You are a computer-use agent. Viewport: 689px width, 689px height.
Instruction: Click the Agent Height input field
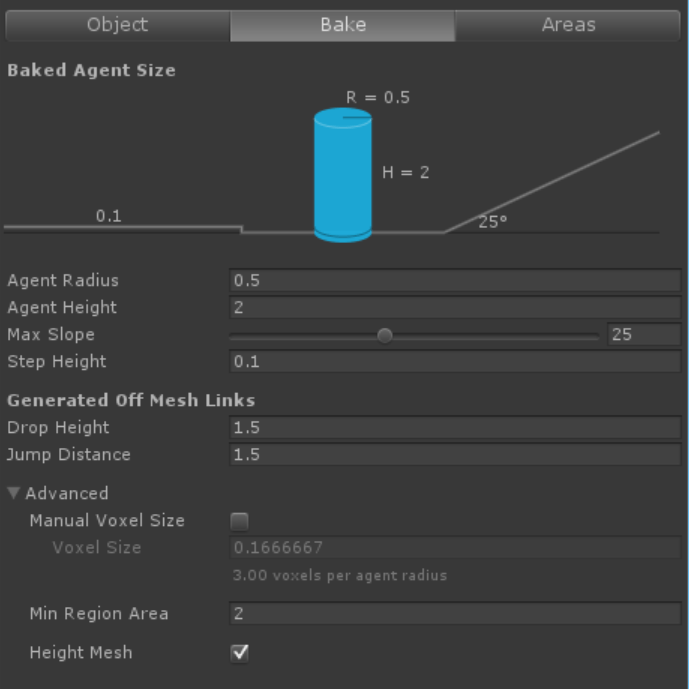[455, 308]
